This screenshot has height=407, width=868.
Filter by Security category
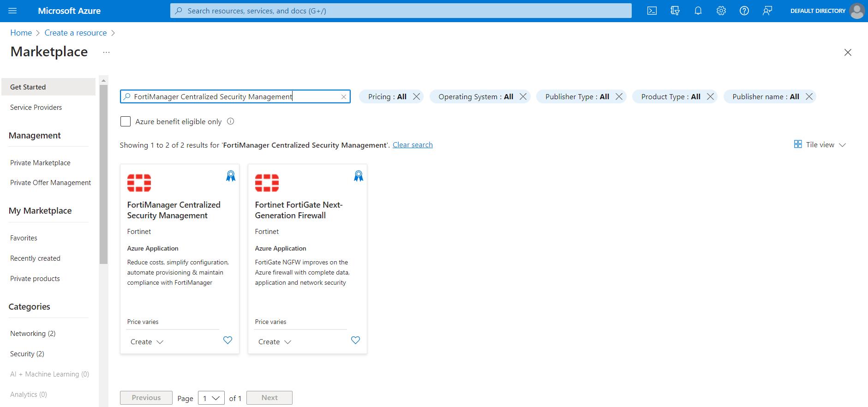pos(27,354)
